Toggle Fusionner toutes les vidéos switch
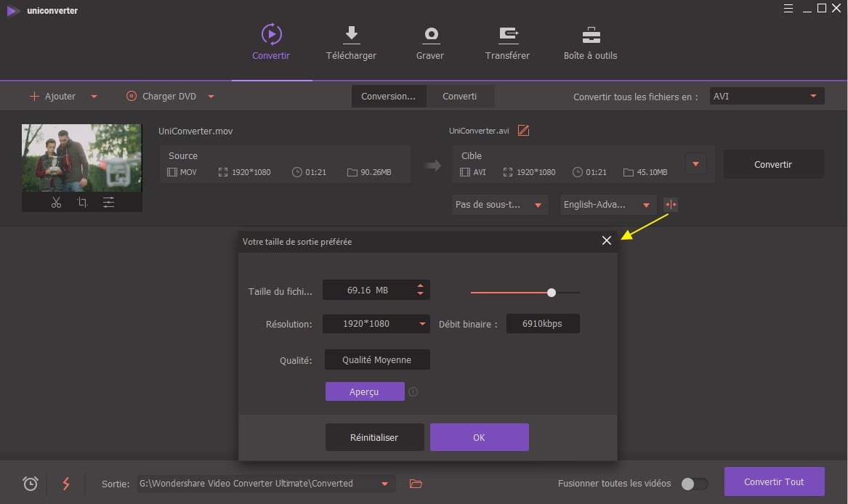The image size is (848, 504). click(694, 484)
